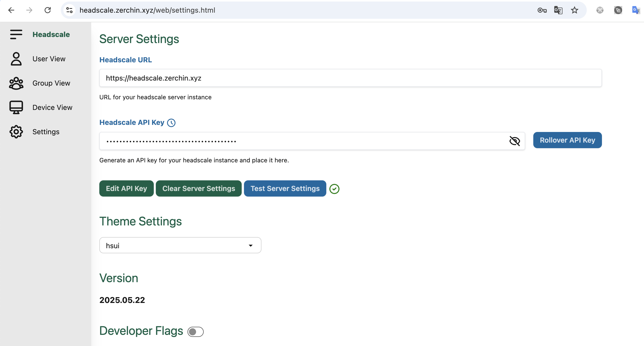Click the Developer Flags heading
This screenshot has width=644, height=346.
click(x=141, y=331)
